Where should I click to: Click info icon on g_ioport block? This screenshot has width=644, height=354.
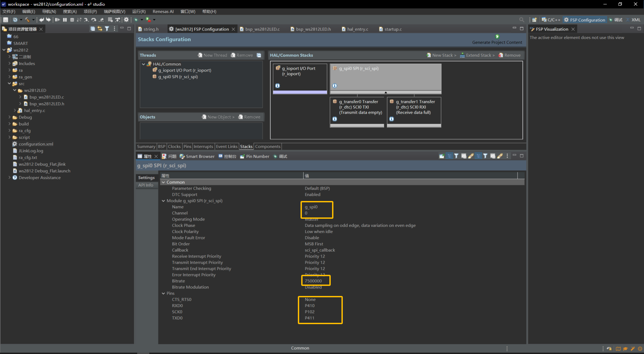pos(277,86)
